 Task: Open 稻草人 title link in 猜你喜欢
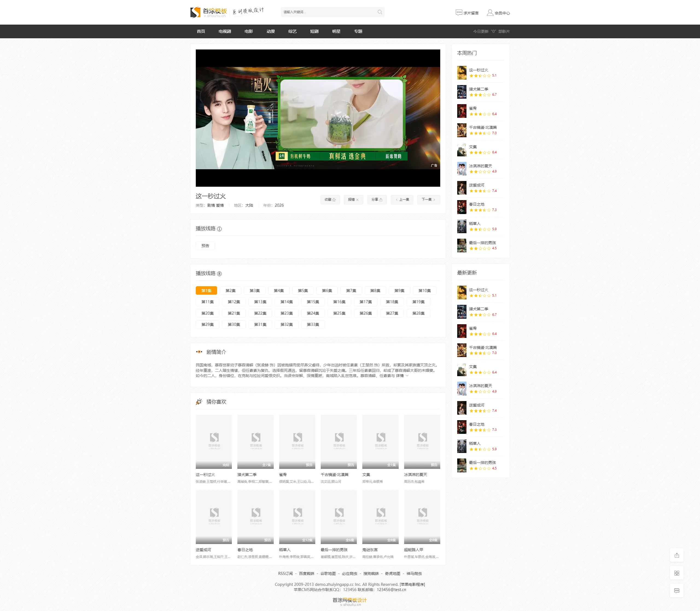coord(285,550)
